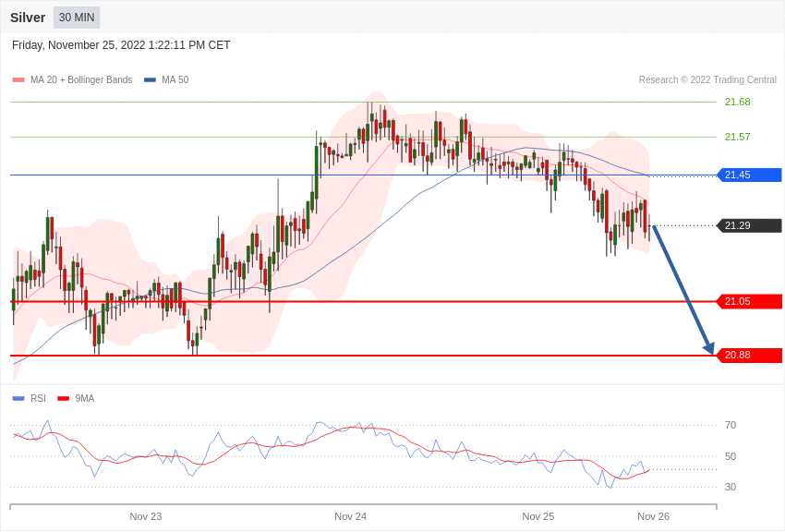Click the RSI 50 axis label
Viewport: 785px width, 532px height.
click(731, 456)
